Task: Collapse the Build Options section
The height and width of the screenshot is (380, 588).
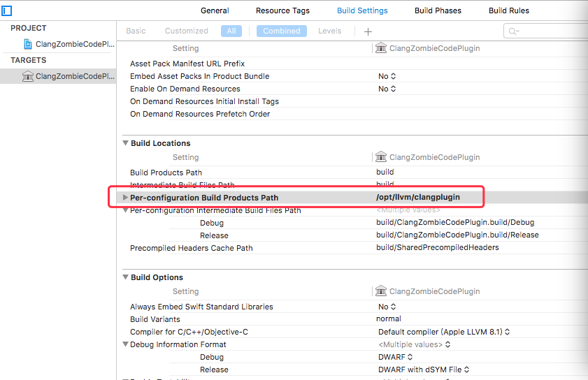Action: [126, 277]
